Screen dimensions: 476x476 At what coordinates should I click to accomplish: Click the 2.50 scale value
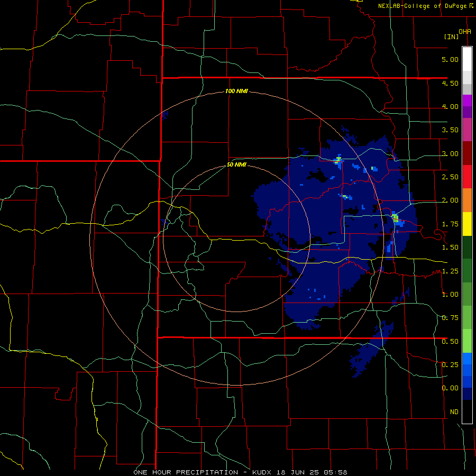450,177
